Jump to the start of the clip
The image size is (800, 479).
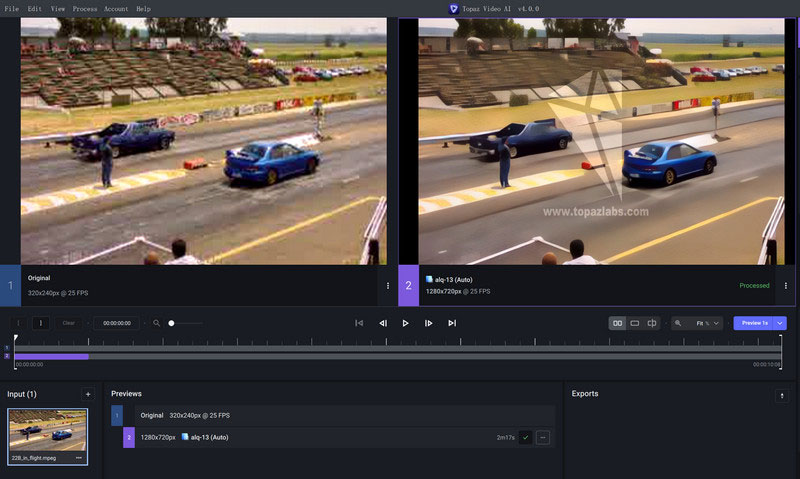pos(359,323)
